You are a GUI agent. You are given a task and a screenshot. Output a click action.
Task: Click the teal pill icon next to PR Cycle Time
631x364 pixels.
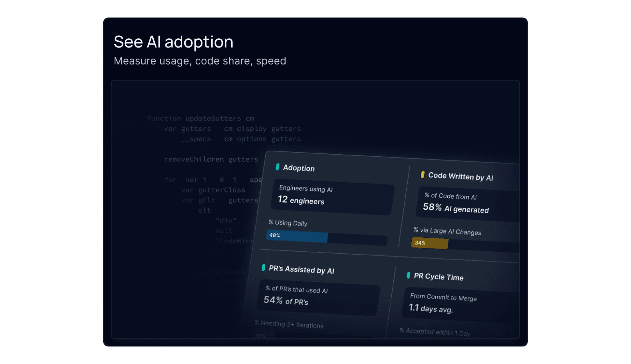click(x=408, y=275)
